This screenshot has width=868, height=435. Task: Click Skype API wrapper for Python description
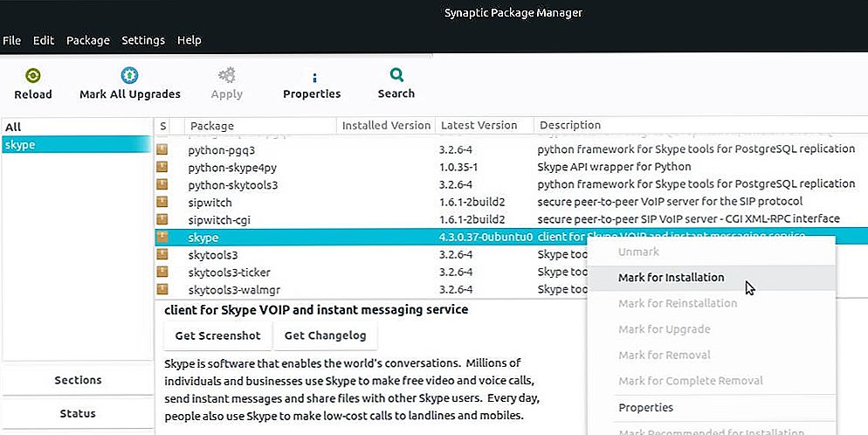point(614,167)
